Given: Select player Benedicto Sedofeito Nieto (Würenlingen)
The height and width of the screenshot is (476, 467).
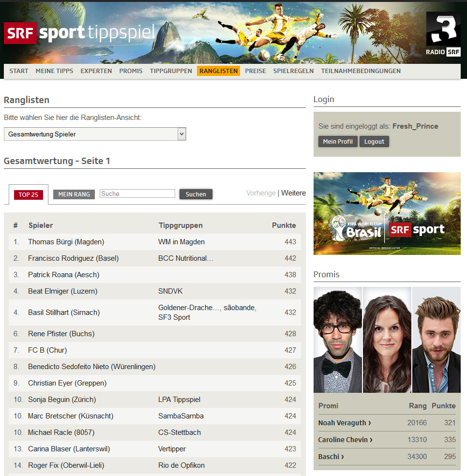Looking at the screenshot, I should (91, 367).
